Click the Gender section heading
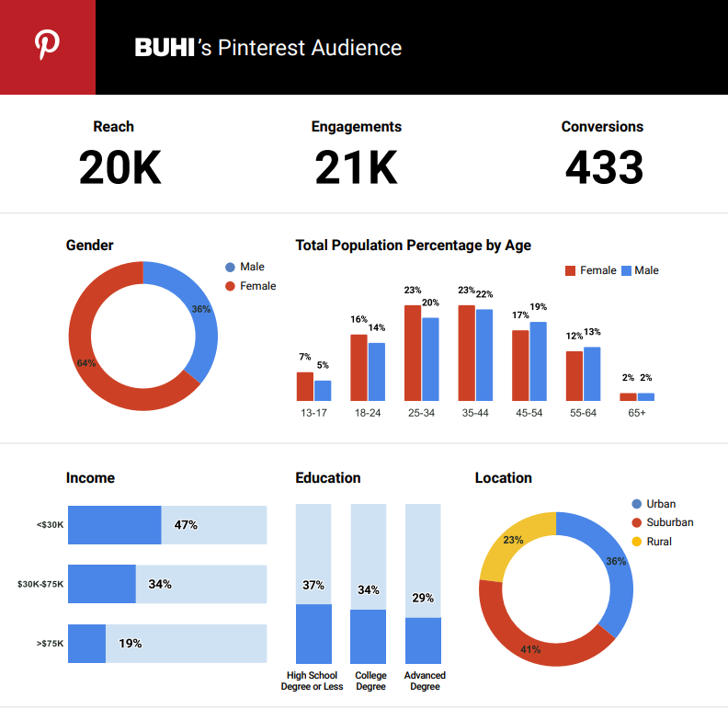This screenshot has height=709, width=728. [89, 245]
